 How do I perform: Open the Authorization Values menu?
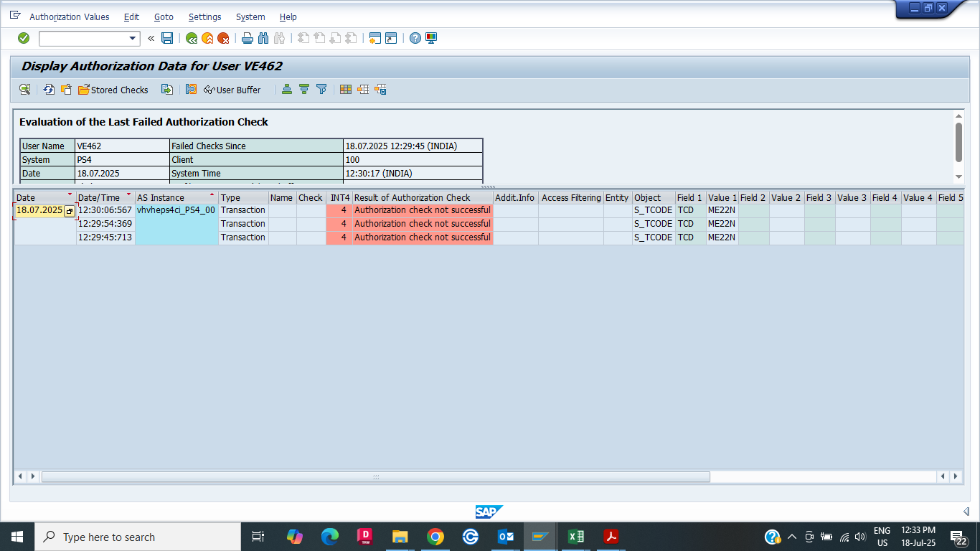pyautogui.click(x=70, y=17)
